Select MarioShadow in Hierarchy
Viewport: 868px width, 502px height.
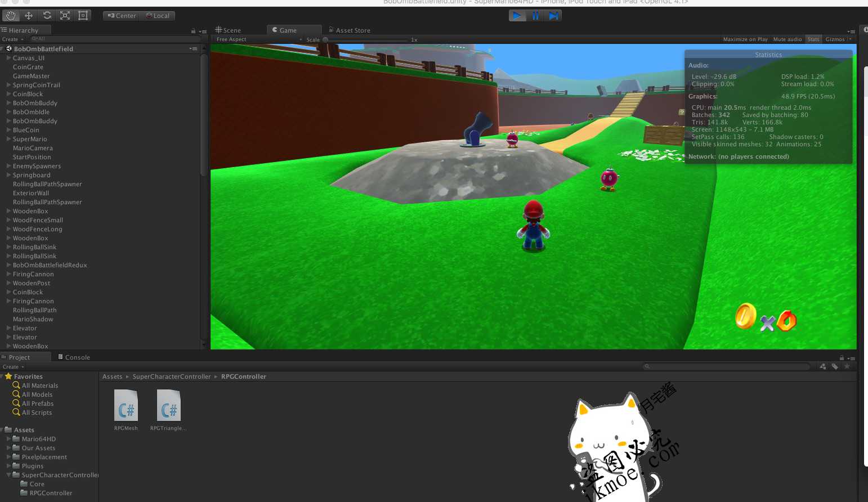point(33,319)
